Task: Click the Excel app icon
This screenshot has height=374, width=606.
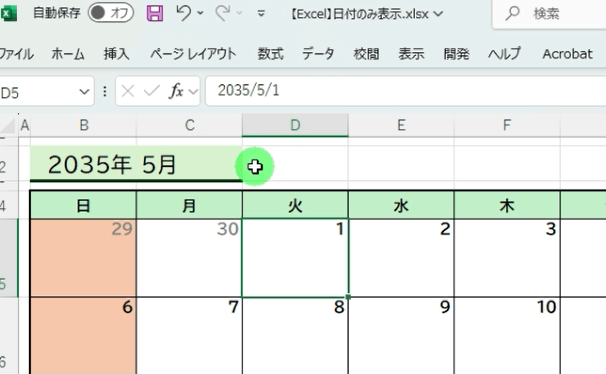Action: tap(9, 14)
